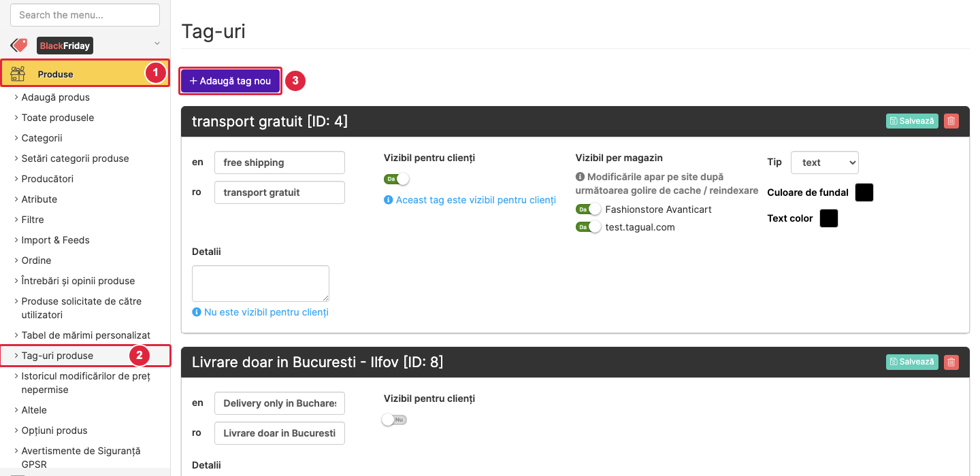The image size is (980, 476).
Task: Edit the ro field containing transport gratuit
Action: click(280, 192)
